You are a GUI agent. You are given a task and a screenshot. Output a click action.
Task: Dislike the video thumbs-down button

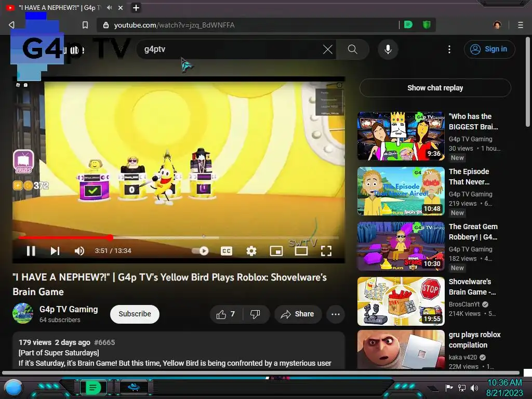coord(256,314)
